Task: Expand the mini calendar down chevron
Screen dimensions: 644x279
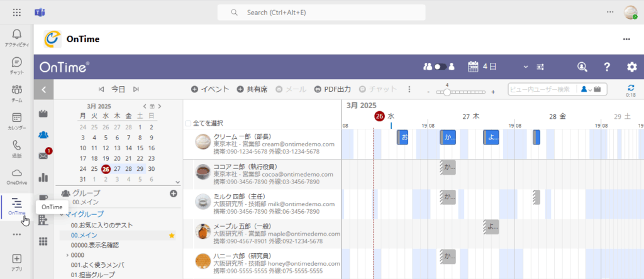Action: coord(177,182)
